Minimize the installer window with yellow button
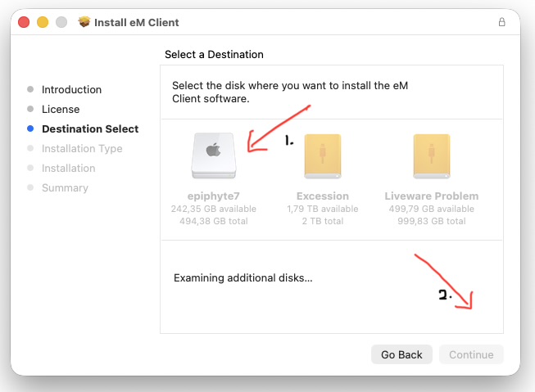This screenshot has height=392, width=535. tap(42, 22)
